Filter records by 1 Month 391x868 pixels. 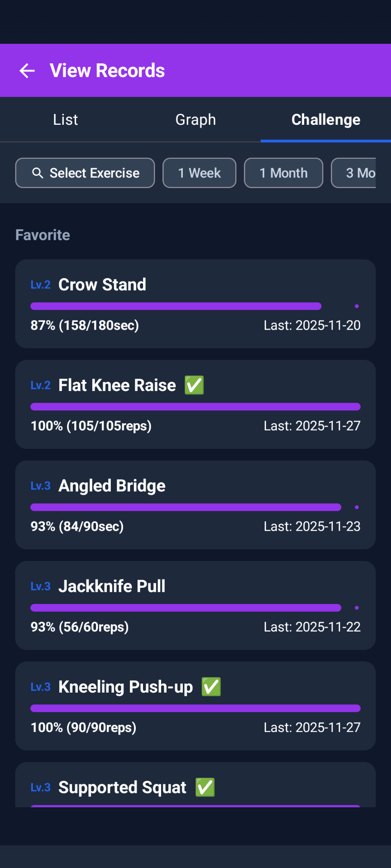tap(283, 173)
